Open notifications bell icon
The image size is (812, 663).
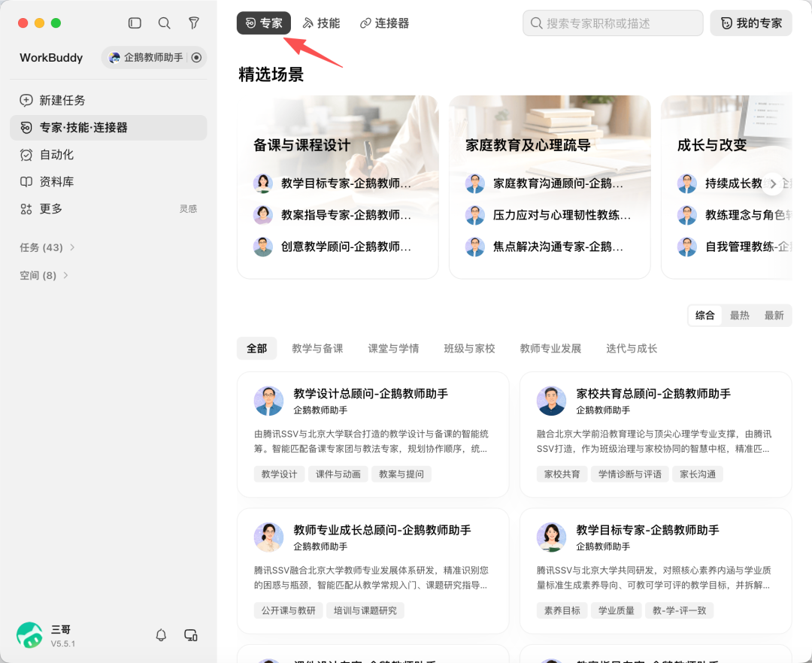161,635
